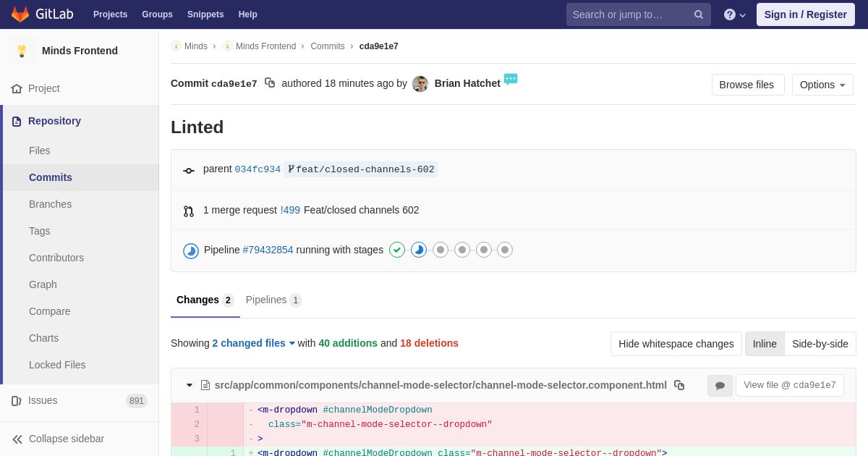
Task: Click the fifth pending pipeline stage icon
Action: (484, 250)
